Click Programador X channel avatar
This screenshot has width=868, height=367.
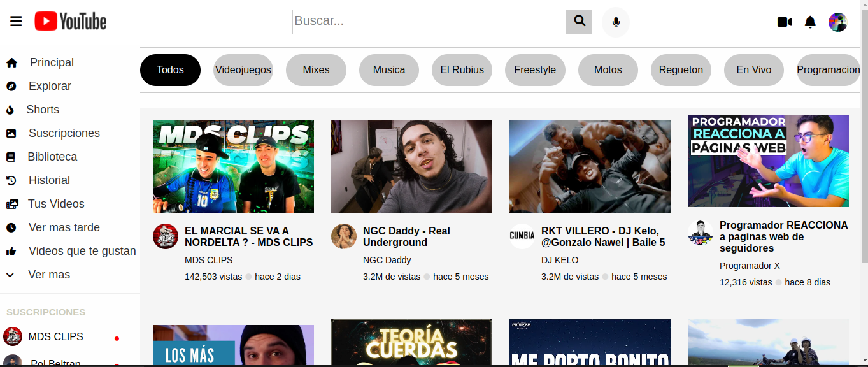701,233
